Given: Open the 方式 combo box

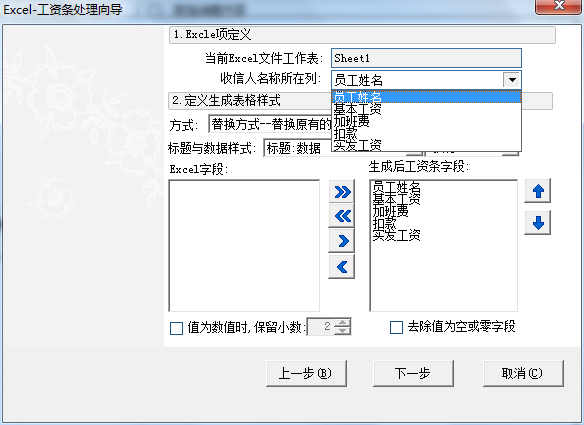Looking at the screenshot, I should (270, 124).
